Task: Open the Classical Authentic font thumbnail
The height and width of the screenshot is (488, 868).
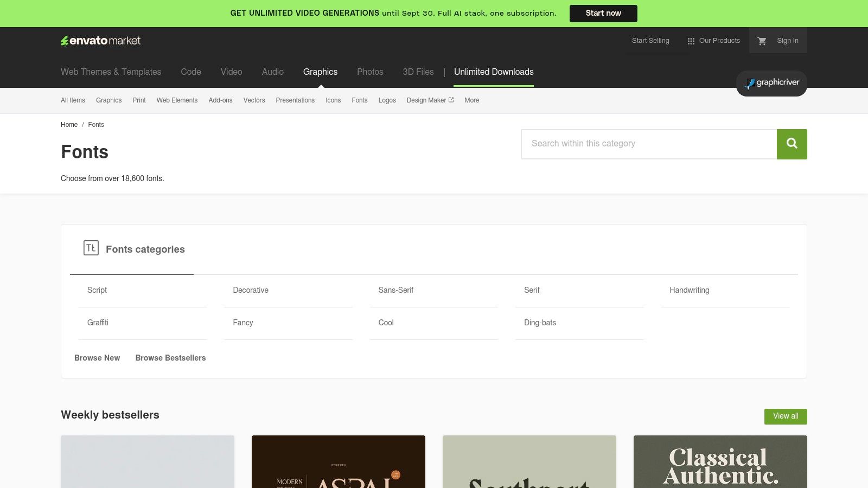Action: 720,461
